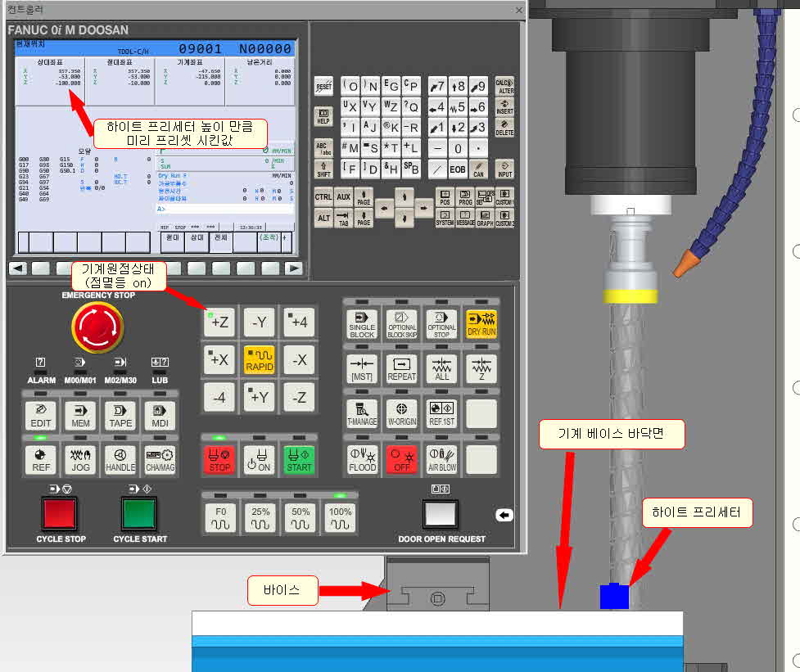The width and height of the screenshot is (800, 672).
Task: Hit the red EMERGENCY STOP button
Action: coord(97,327)
